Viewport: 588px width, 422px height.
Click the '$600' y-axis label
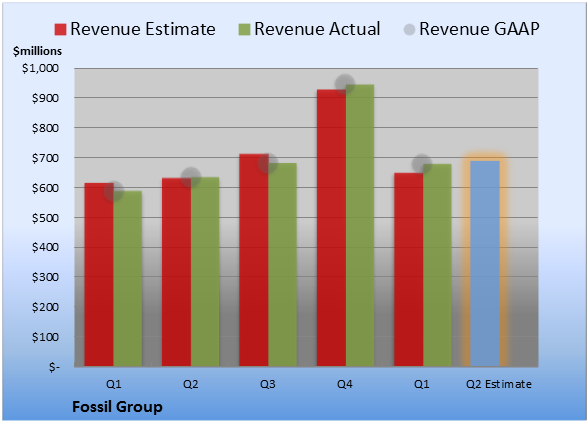45,188
